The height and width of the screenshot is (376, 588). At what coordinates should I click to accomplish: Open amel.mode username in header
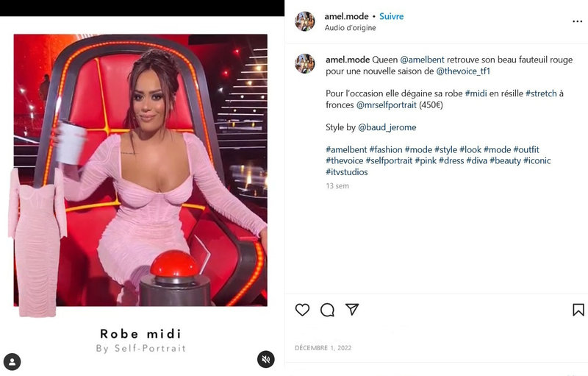[x=346, y=16]
